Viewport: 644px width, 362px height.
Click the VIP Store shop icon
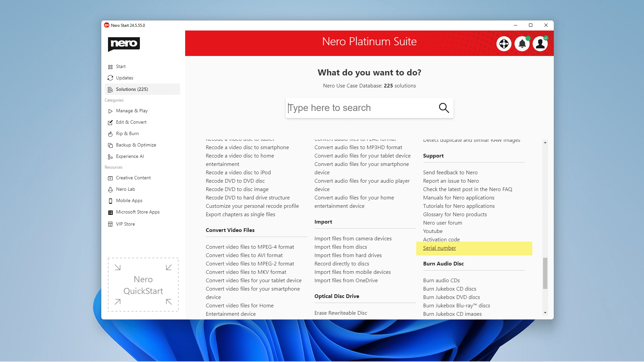click(110, 224)
